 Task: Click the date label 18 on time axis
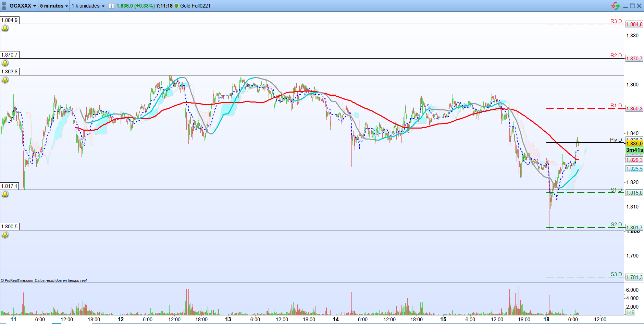pos(546,320)
